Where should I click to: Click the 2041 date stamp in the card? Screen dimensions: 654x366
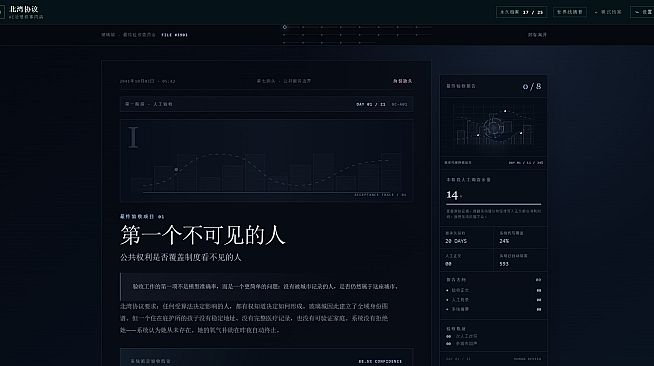coord(148,81)
